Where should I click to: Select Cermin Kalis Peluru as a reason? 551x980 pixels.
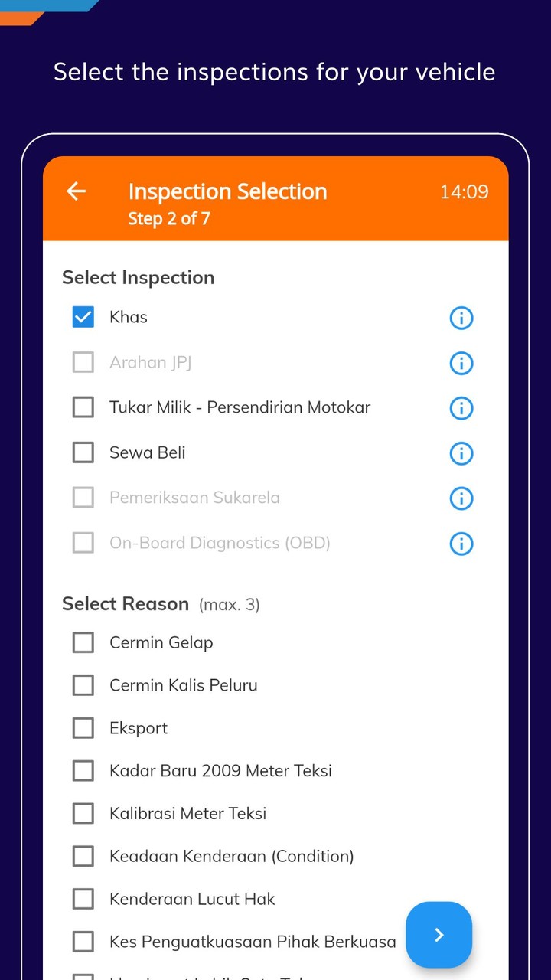pyautogui.click(x=83, y=685)
